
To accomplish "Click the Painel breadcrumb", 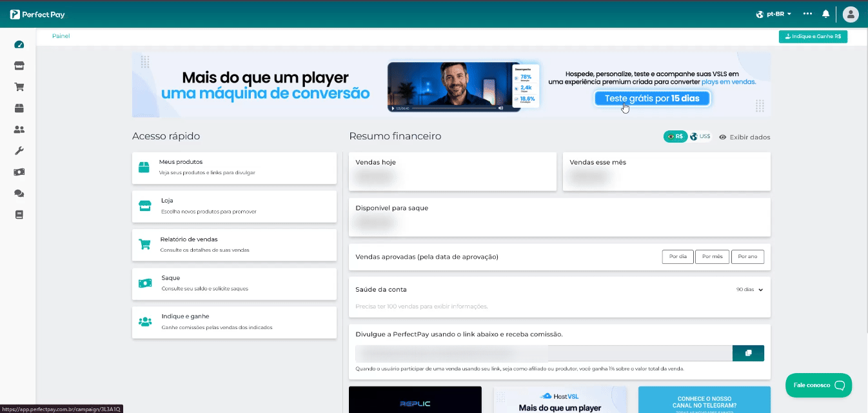I will coord(61,36).
